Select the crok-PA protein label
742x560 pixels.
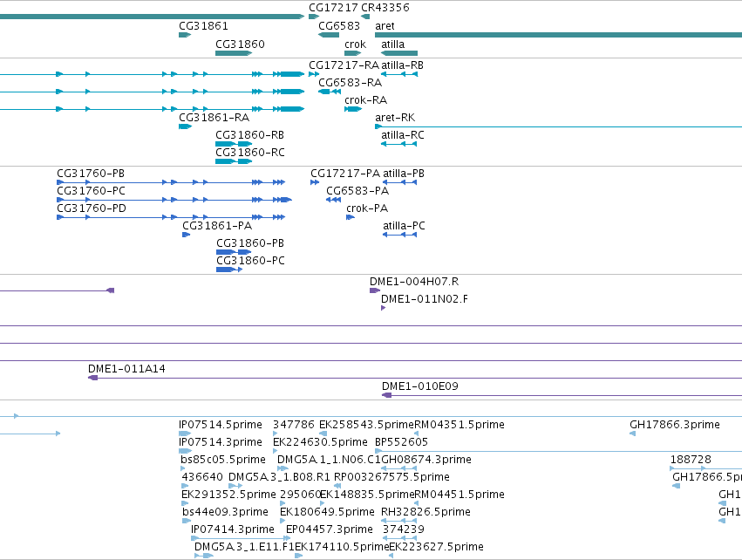point(367,208)
